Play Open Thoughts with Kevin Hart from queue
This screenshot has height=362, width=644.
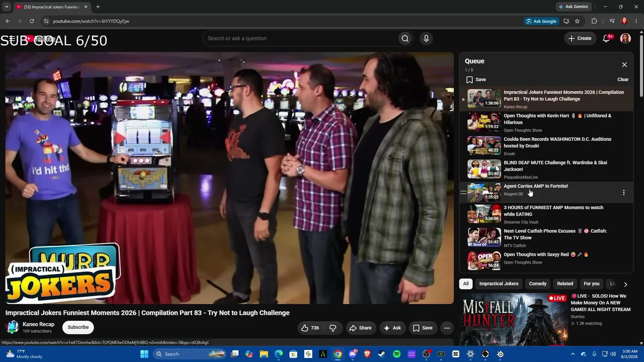[546, 122]
